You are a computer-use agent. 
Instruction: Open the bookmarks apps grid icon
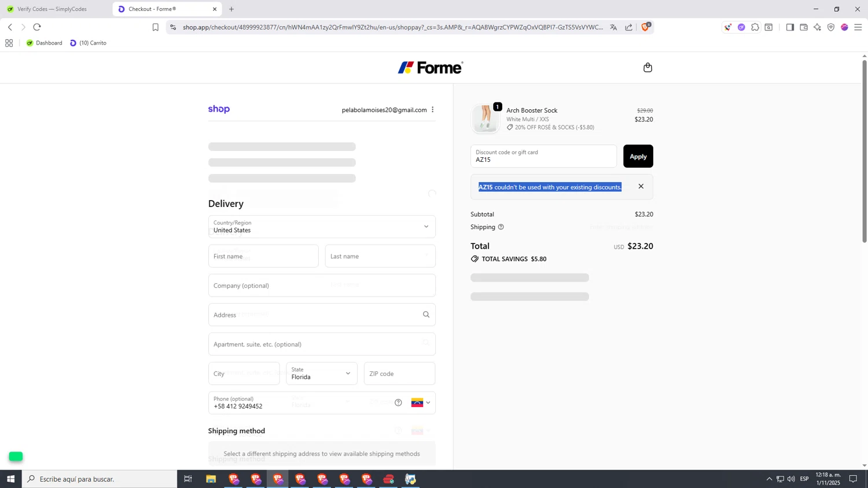point(9,43)
